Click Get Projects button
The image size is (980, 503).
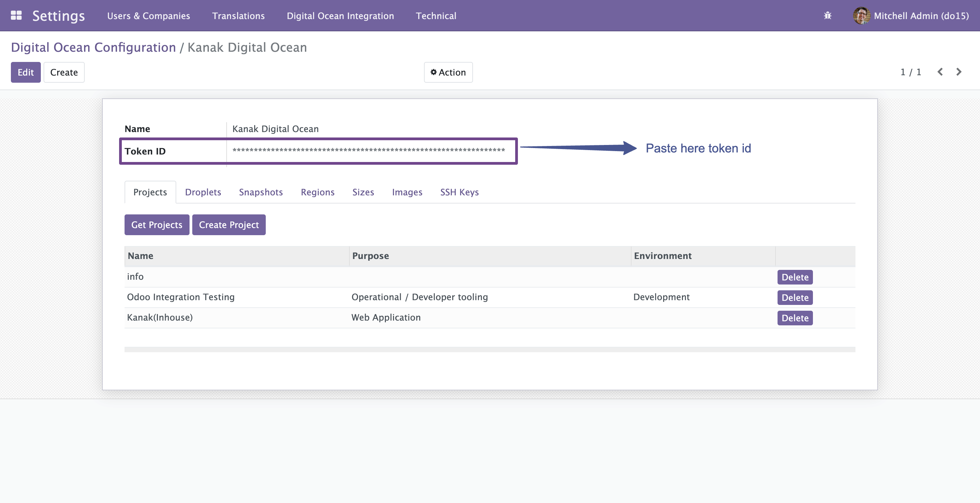pyautogui.click(x=157, y=225)
